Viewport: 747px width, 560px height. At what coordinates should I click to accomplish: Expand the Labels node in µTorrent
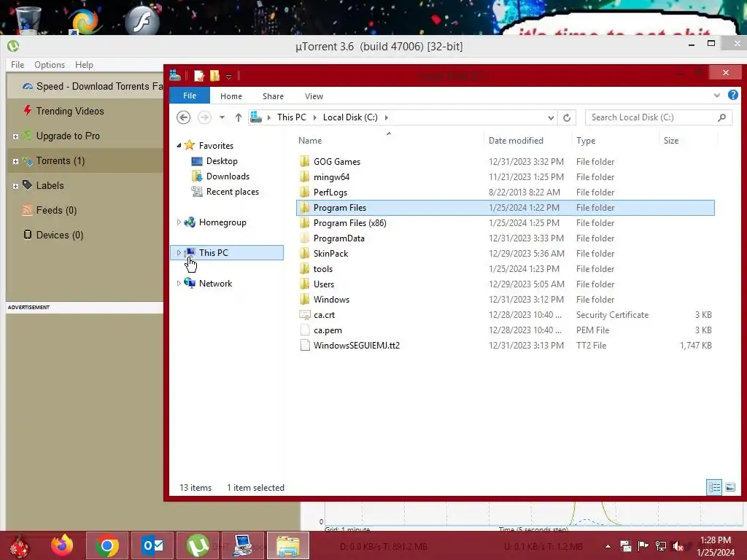click(16, 186)
